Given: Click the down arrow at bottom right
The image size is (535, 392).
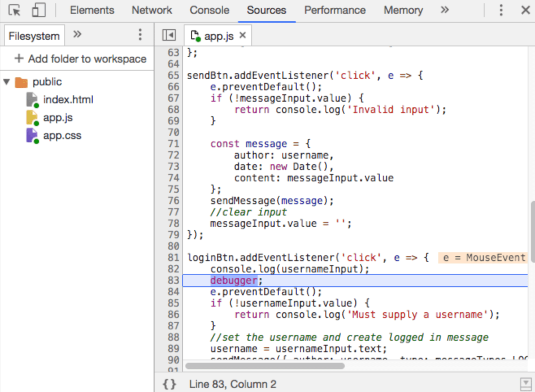Looking at the screenshot, I should click(x=526, y=383).
